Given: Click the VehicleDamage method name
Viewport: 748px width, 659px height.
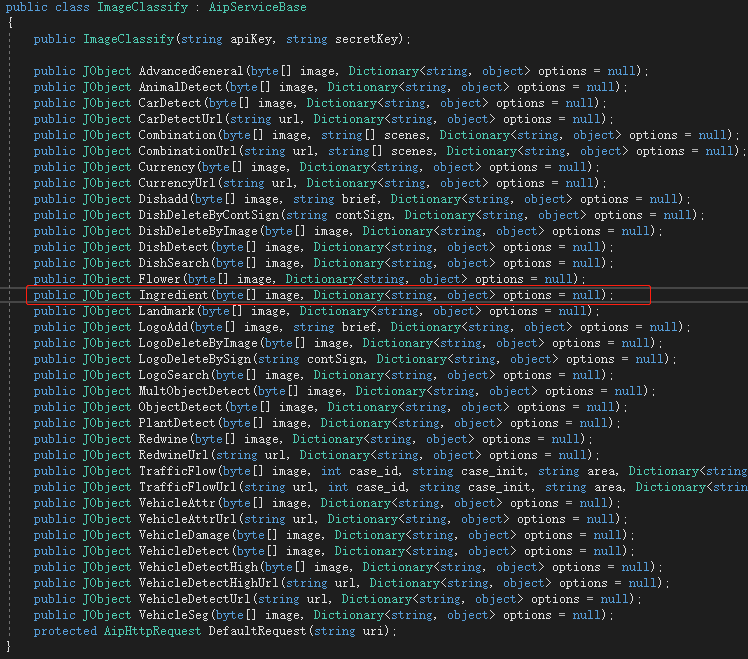Looking at the screenshot, I should (x=184, y=535).
